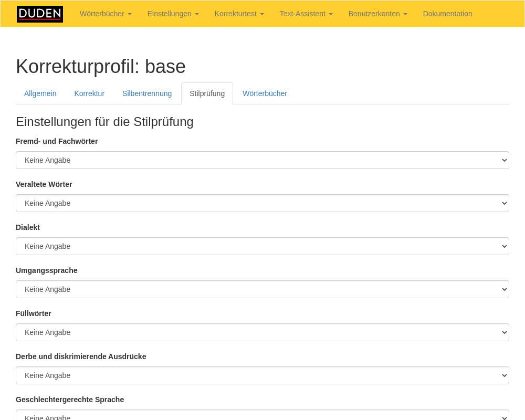
Task: Open the Fremd- und Fachwörter dropdown
Action: 262,160
